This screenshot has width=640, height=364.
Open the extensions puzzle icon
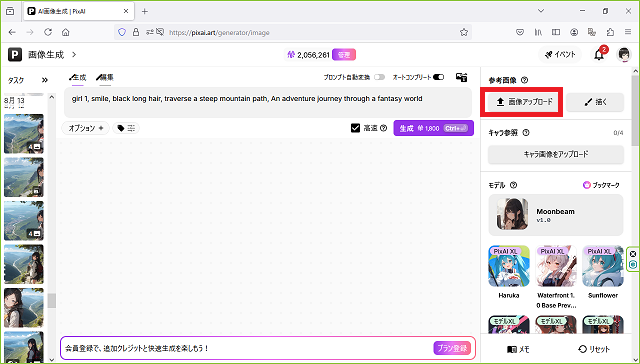click(610, 32)
